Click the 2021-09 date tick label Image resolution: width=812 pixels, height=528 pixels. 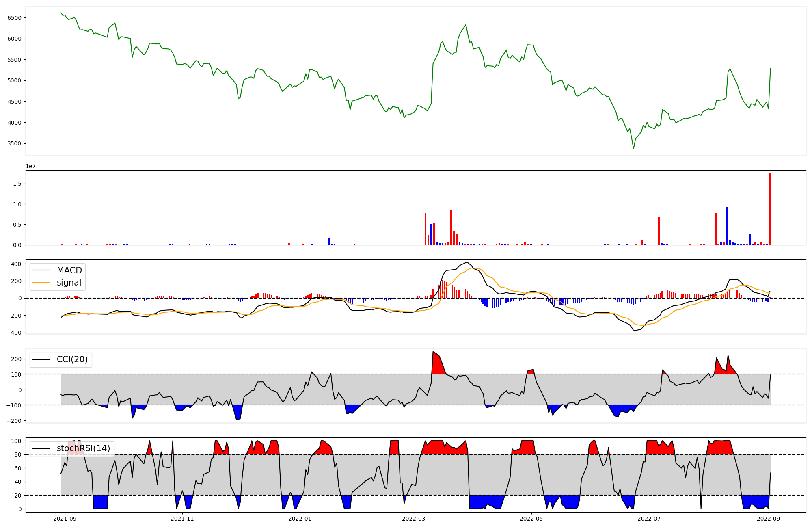(x=65, y=519)
